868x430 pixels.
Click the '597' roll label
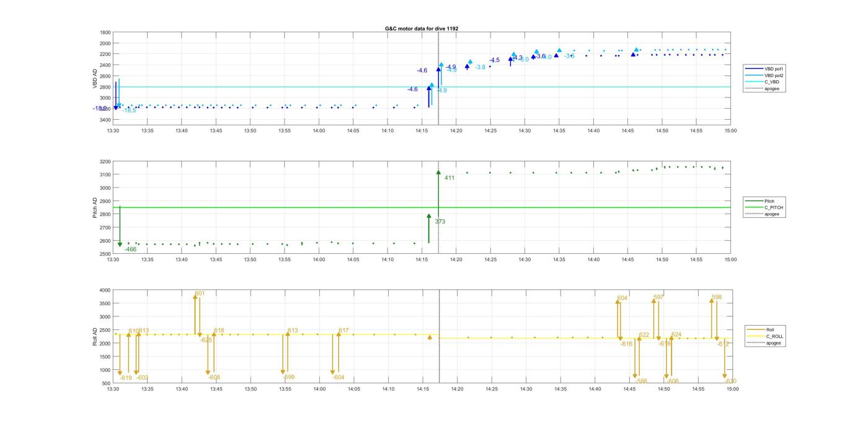coord(658,297)
